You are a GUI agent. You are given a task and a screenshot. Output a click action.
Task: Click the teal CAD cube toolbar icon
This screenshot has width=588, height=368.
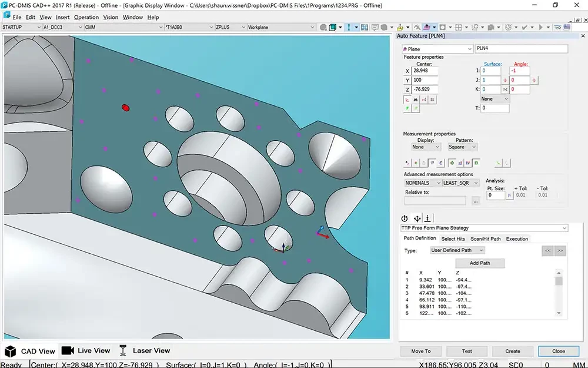pos(333,27)
